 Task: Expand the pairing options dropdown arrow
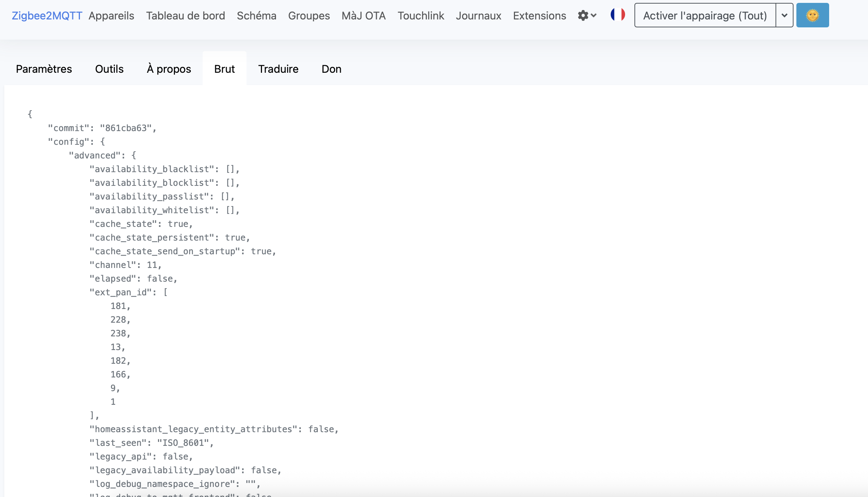(784, 15)
